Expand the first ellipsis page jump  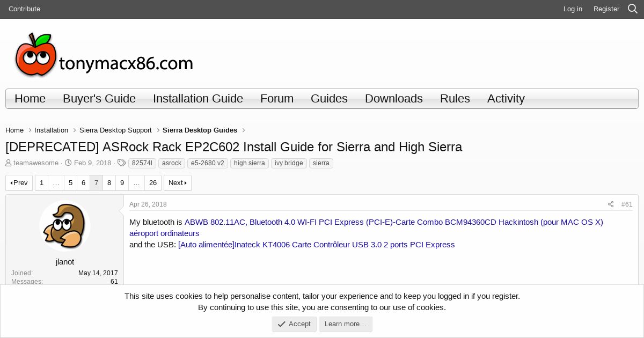(x=56, y=183)
